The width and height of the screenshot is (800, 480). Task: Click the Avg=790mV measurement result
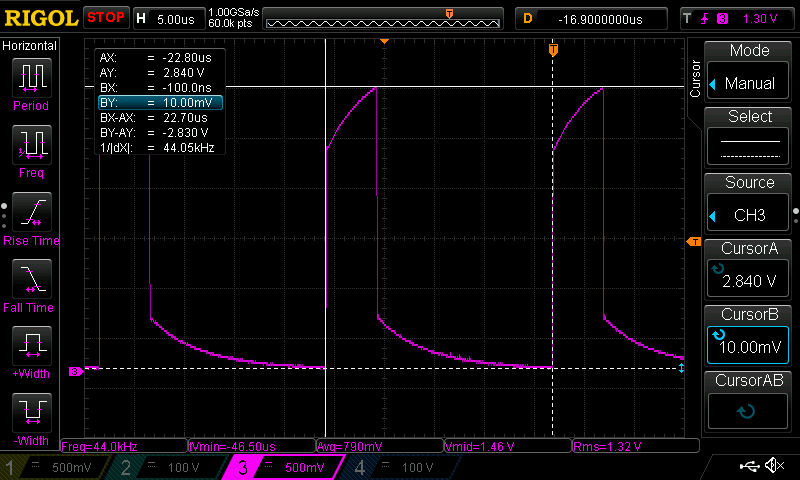click(380, 446)
